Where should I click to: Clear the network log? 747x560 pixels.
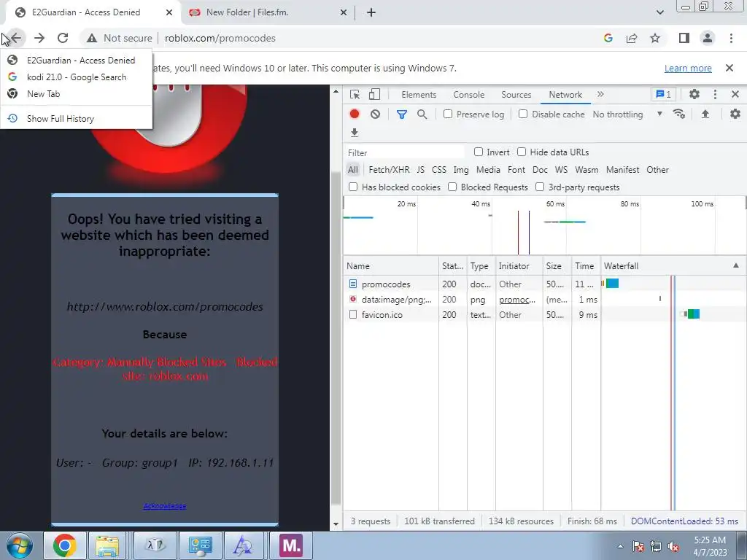click(x=376, y=114)
